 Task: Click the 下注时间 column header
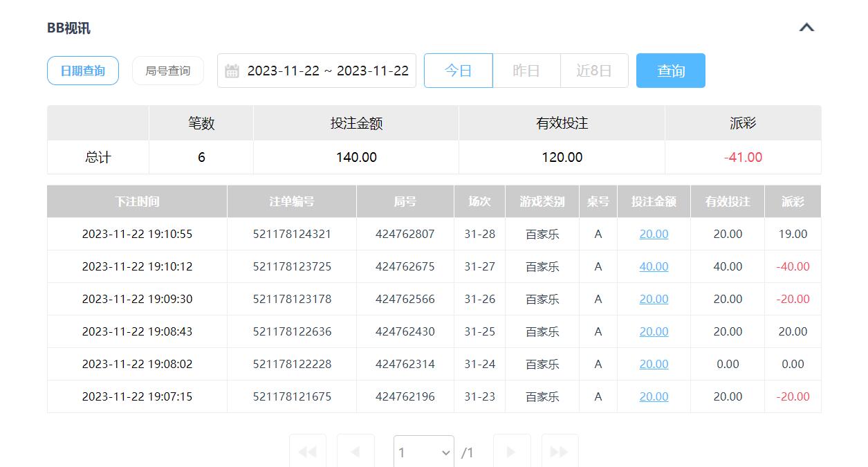point(137,201)
